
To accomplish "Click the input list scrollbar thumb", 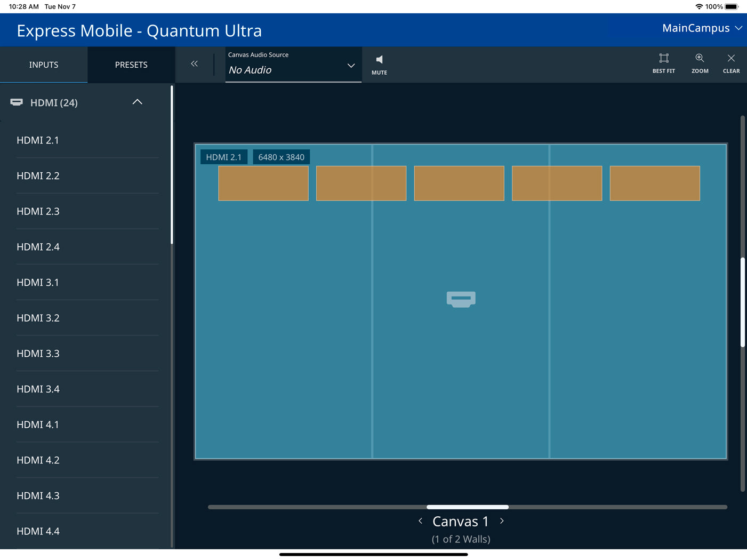I will click(172, 165).
